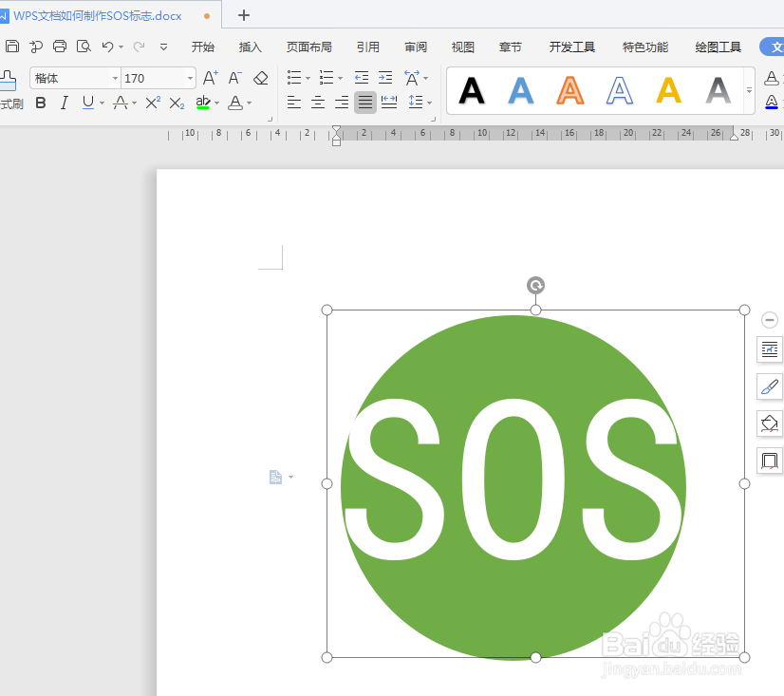Align text left
The height and width of the screenshot is (696, 784).
click(x=294, y=103)
